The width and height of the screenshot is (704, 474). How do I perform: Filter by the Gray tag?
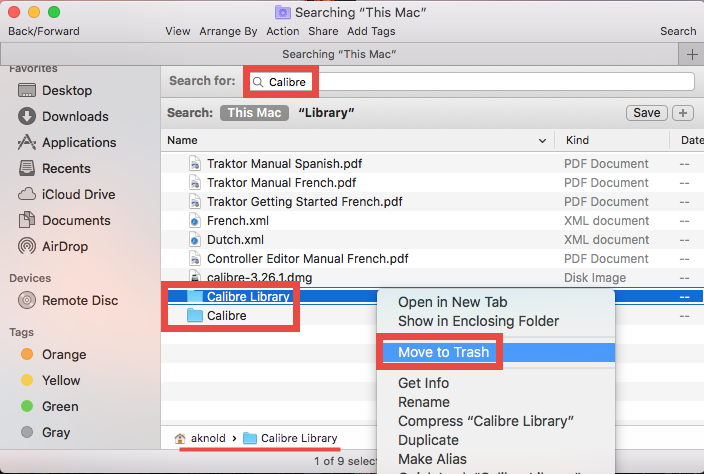(45, 432)
